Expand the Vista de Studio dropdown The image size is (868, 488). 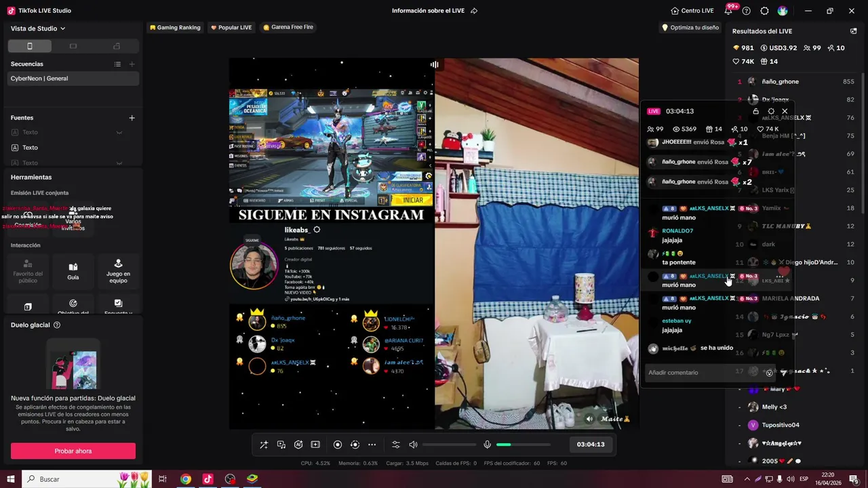[38, 28]
